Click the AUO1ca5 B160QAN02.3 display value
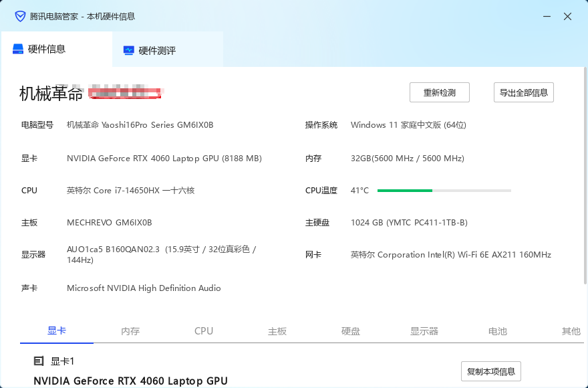The width and height of the screenshot is (588, 388). (161, 254)
